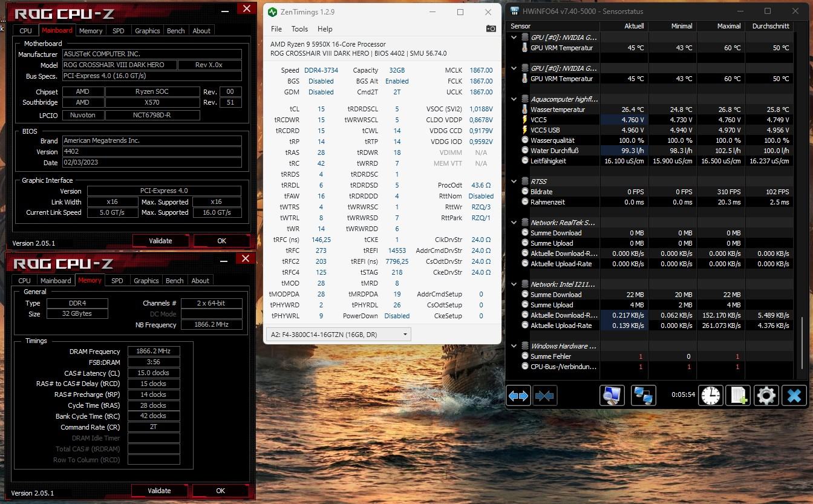Click the networked computers icon in HWiNFO
This screenshot has height=504, width=813.
click(x=643, y=396)
